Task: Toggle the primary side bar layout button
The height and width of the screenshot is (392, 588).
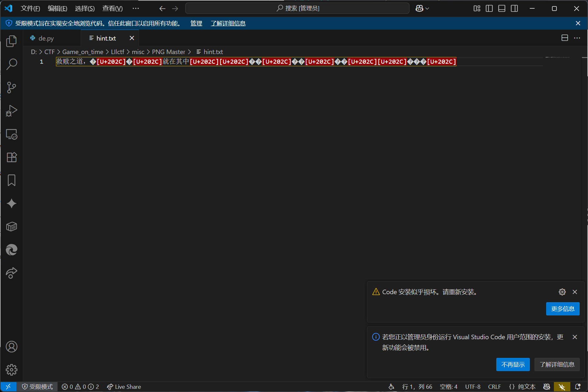Action: point(489,8)
